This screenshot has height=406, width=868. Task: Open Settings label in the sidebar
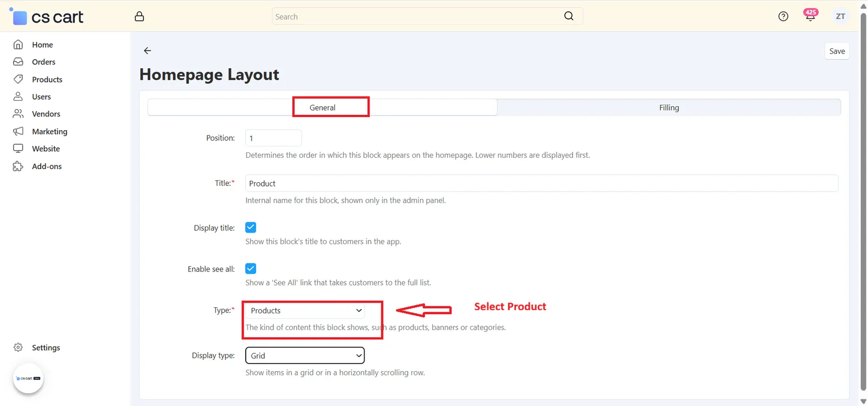pos(46,347)
